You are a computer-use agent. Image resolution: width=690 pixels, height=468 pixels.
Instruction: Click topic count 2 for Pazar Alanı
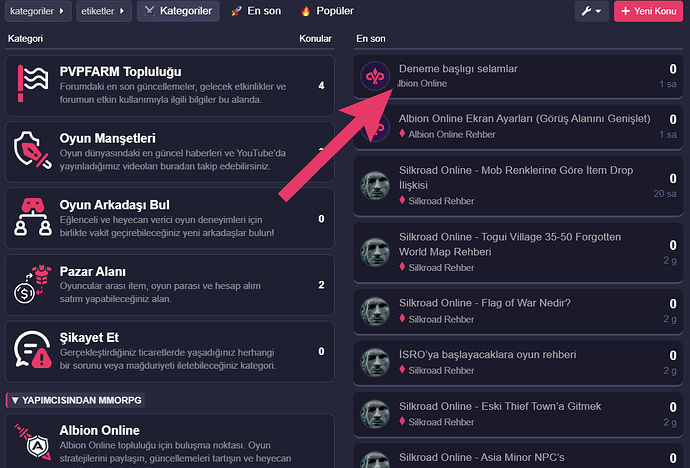click(x=321, y=285)
